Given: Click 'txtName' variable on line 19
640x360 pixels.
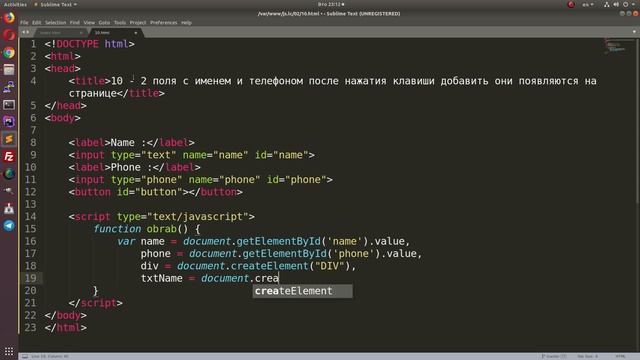Looking at the screenshot, I should tap(162, 278).
